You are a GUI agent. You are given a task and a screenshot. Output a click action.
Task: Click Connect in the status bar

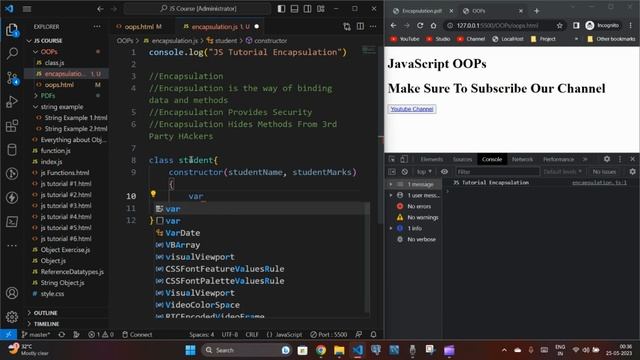coord(137,334)
